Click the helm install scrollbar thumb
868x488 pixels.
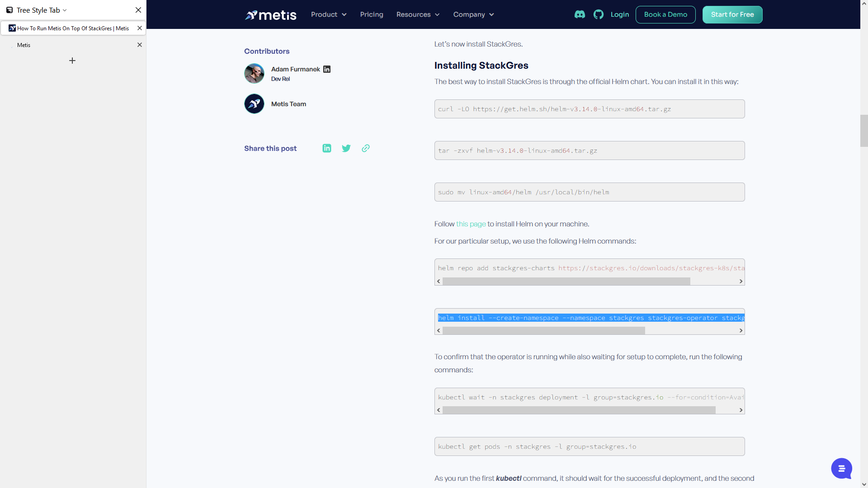(544, 330)
